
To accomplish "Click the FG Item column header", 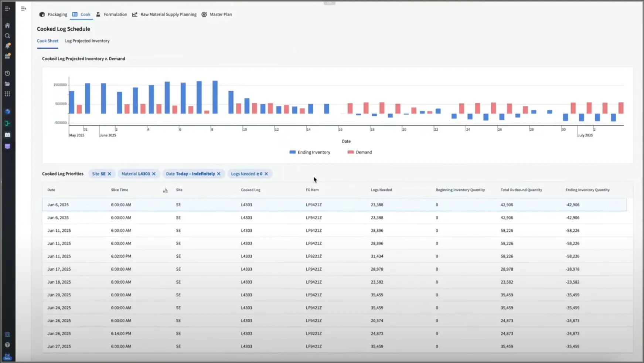I will pyautogui.click(x=312, y=190).
